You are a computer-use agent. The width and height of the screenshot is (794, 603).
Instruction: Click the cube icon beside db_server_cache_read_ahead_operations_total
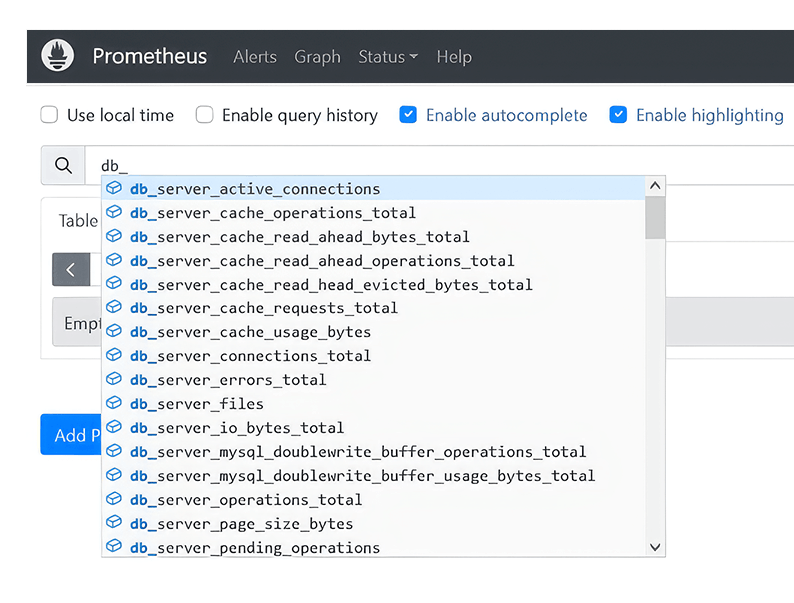click(114, 260)
